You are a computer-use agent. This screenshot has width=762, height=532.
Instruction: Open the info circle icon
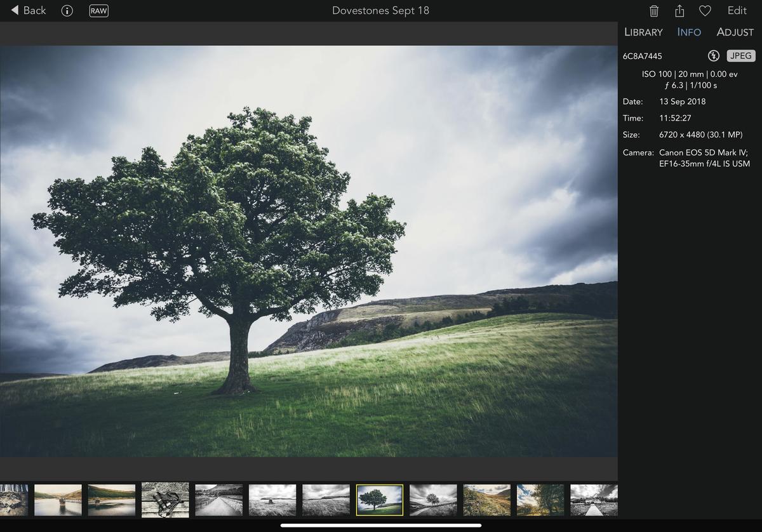pos(67,11)
